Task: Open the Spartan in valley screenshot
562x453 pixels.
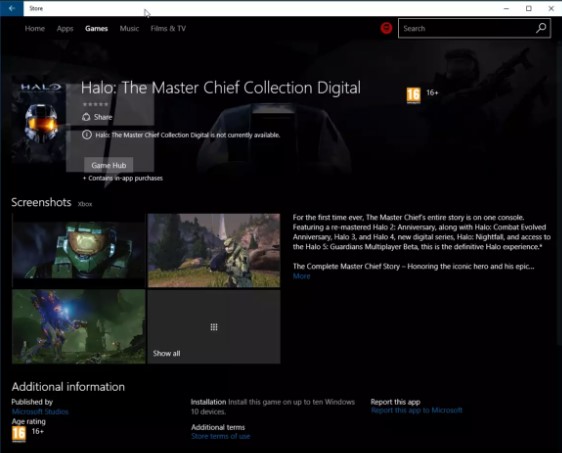Action: [214, 251]
